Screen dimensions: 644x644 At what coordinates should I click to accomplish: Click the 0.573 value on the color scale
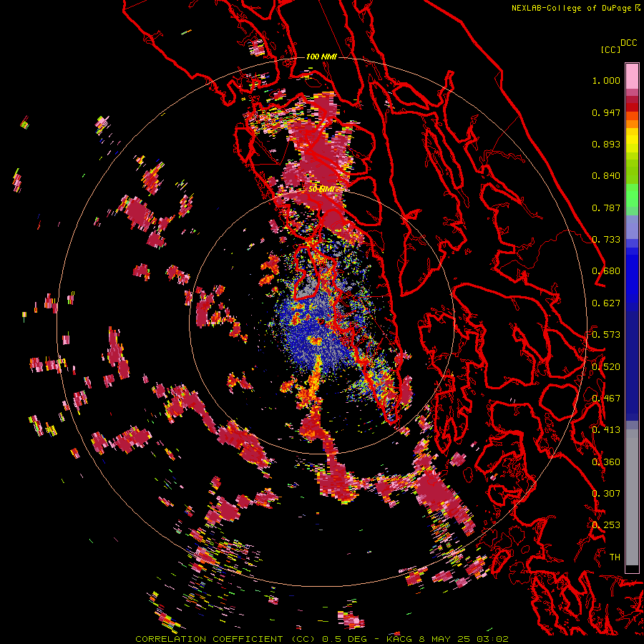point(606,335)
